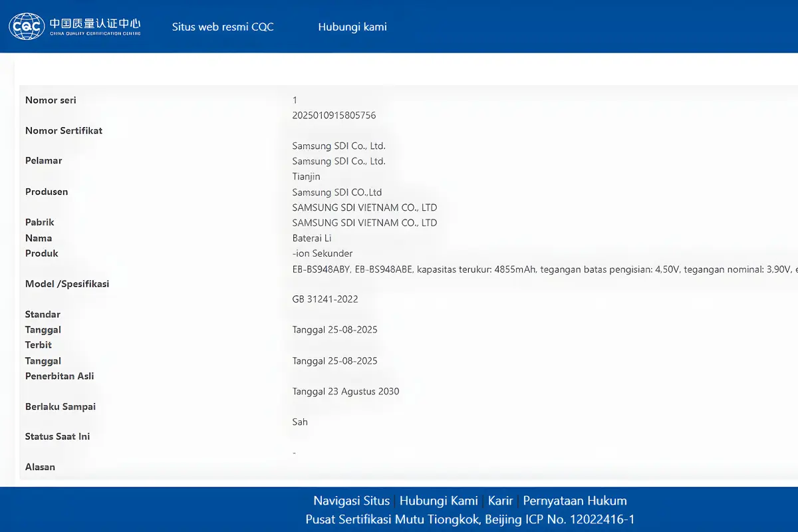Click the CQC logo in header
The image size is (798, 532).
(74, 26)
